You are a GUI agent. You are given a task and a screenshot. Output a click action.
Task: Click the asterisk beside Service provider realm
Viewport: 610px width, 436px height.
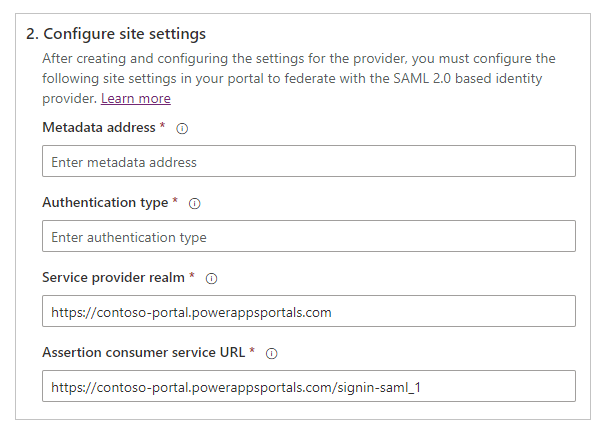[x=192, y=277]
